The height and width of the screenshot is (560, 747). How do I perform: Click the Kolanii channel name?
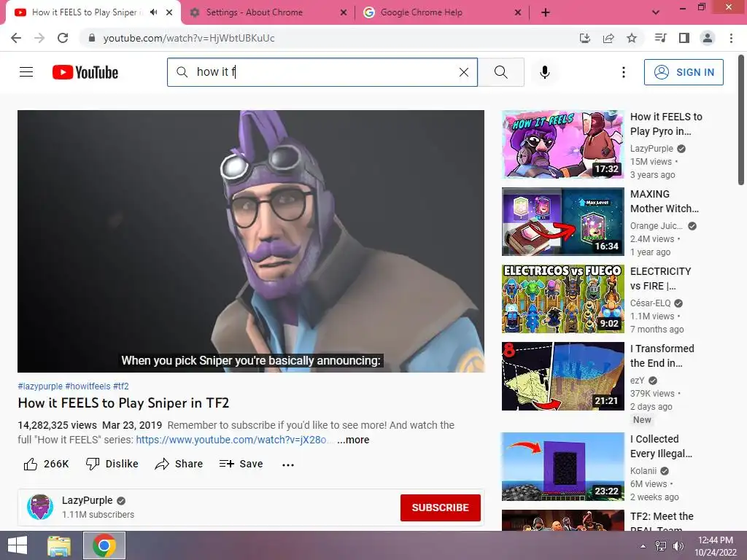643,470
